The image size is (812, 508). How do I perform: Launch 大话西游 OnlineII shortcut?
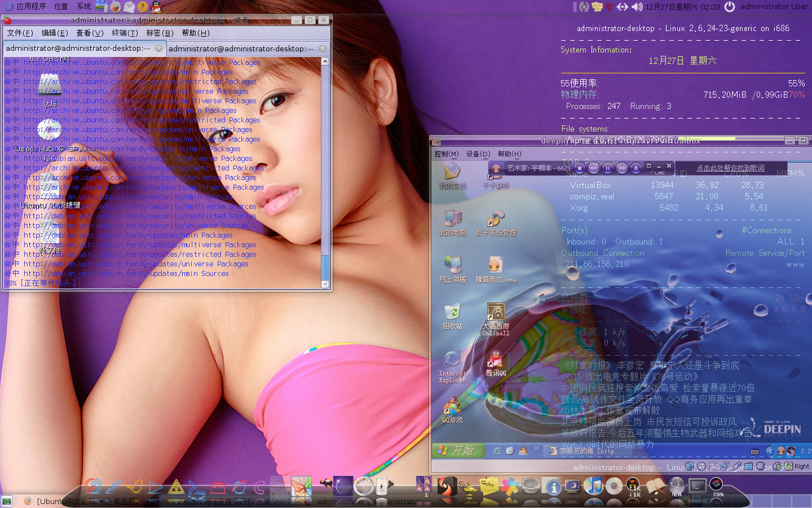click(x=496, y=319)
